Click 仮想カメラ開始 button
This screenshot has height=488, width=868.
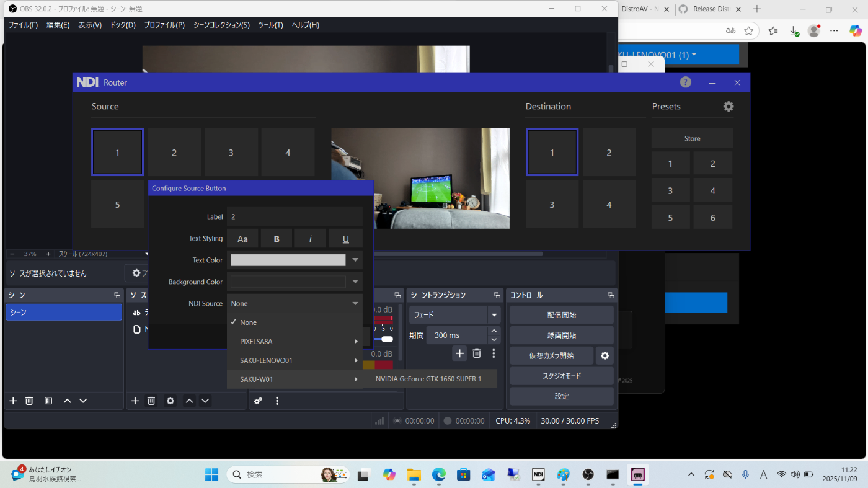pyautogui.click(x=551, y=355)
